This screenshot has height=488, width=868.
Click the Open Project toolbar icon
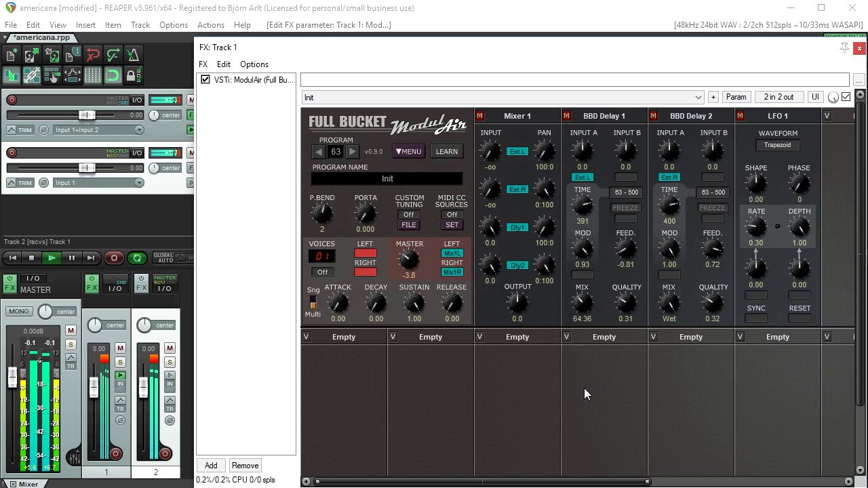31,56
